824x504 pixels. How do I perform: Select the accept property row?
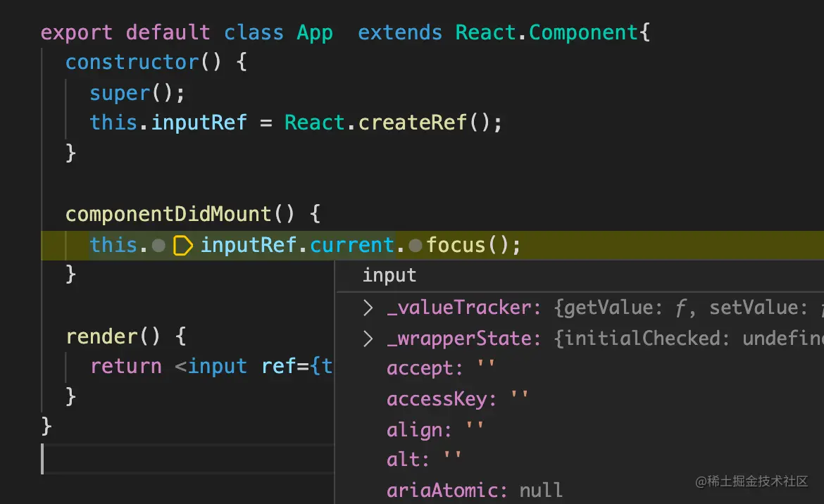(x=579, y=368)
